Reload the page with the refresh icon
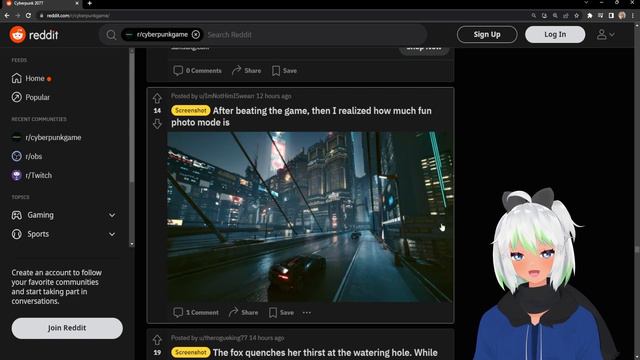Image resolution: width=640 pixels, height=360 pixels. tap(28, 16)
